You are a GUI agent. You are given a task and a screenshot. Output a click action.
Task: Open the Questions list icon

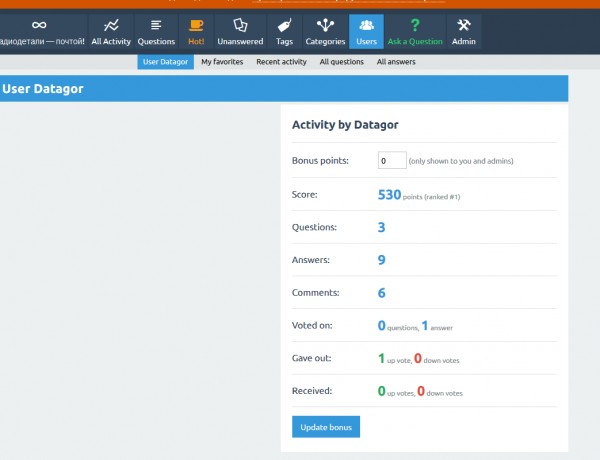click(x=156, y=25)
